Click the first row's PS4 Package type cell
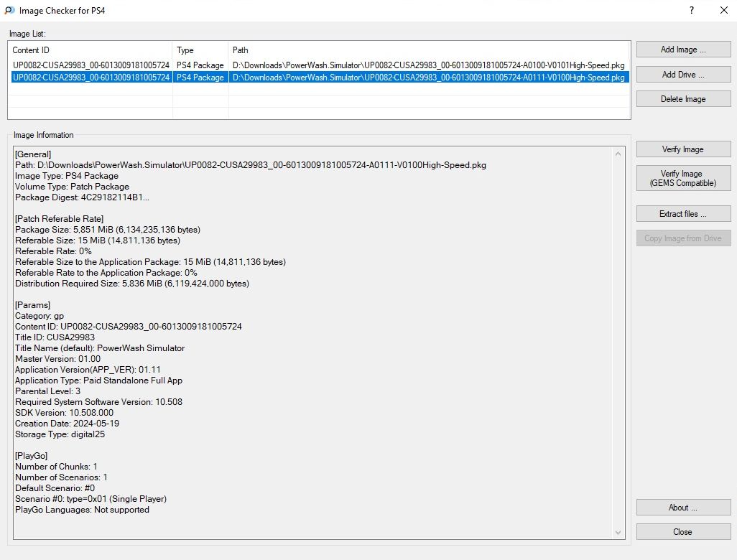Image resolution: width=737 pixels, height=560 pixels. click(x=200, y=65)
